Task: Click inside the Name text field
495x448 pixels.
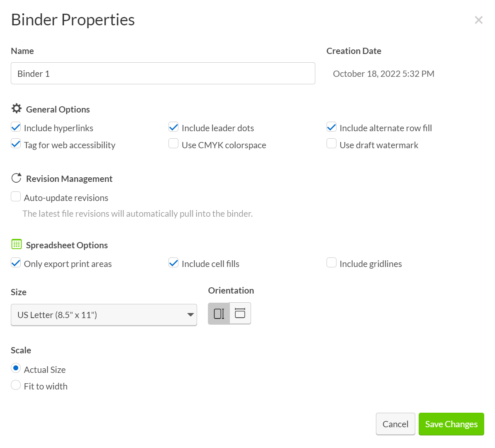Action: [x=163, y=73]
